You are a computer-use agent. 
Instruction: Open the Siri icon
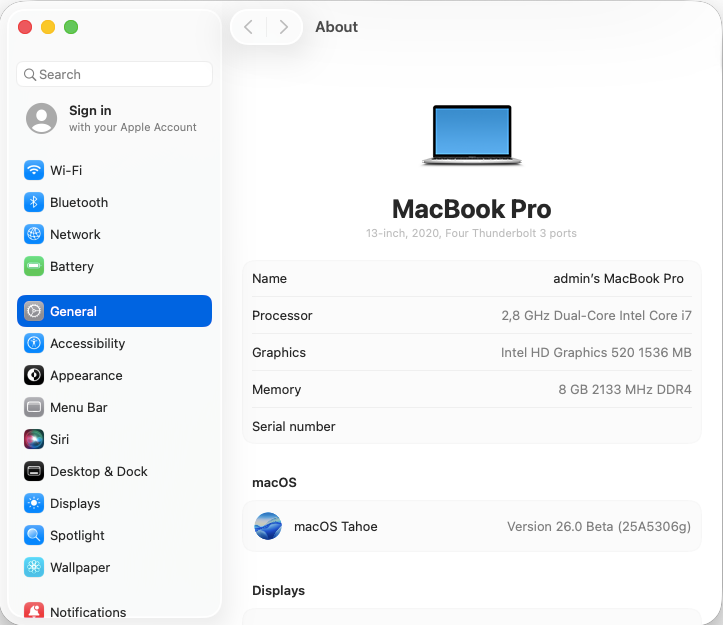point(34,439)
